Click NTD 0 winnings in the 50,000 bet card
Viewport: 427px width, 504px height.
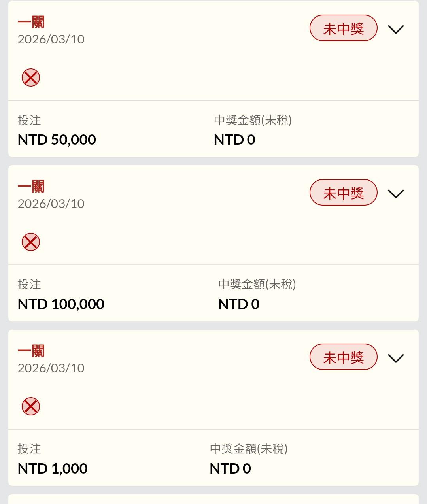click(x=234, y=140)
